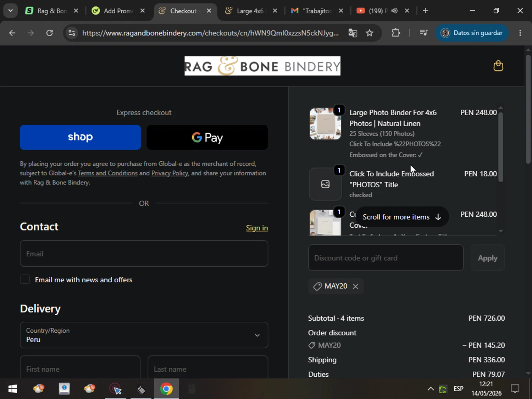Image resolution: width=532 pixels, height=399 pixels.
Task: Open the Large Photo Binder product thumbnail
Action: click(325, 124)
